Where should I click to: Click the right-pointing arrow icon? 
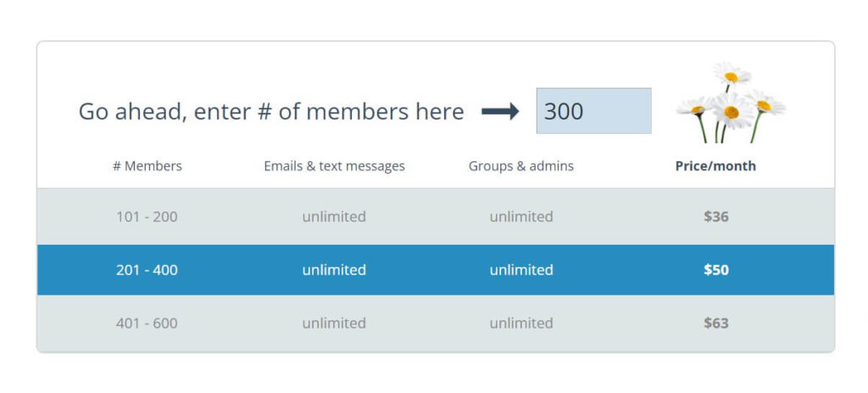[500, 112]
